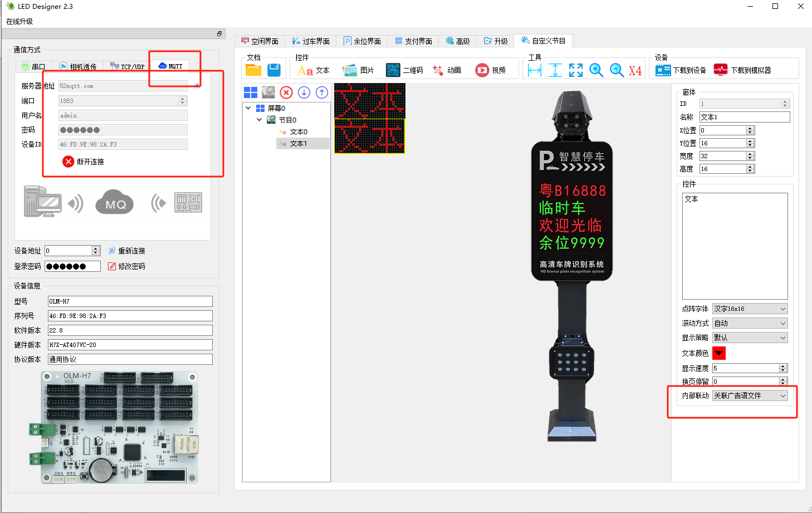
Task: Select 文本0 in the tree
Action: [x=299, y=132]
